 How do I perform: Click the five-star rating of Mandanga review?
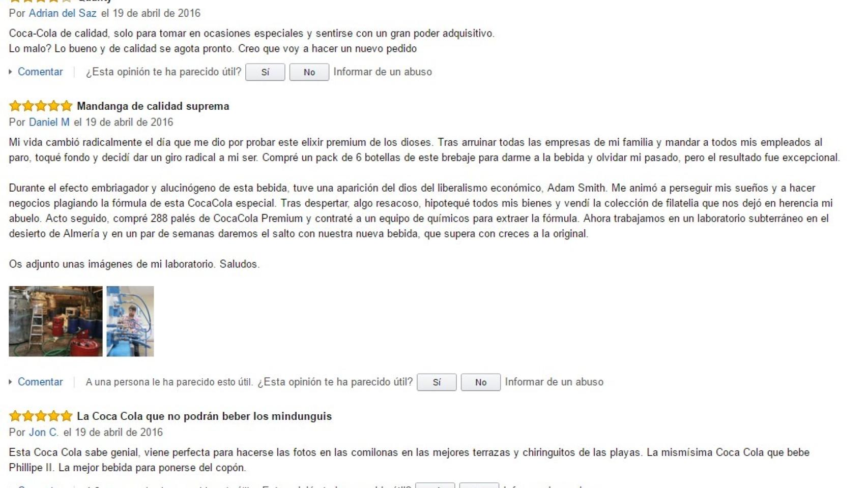click(41, 106)
